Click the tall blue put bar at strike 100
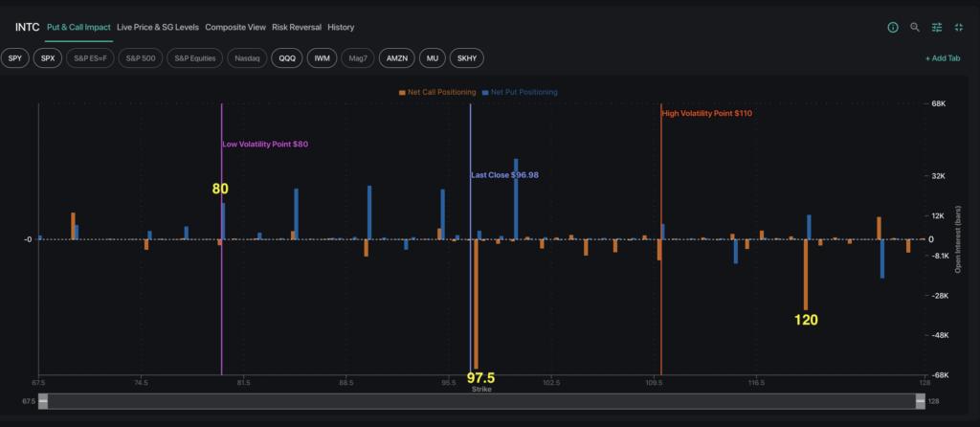This screenshot has height=427, width=980. (516, 199)
